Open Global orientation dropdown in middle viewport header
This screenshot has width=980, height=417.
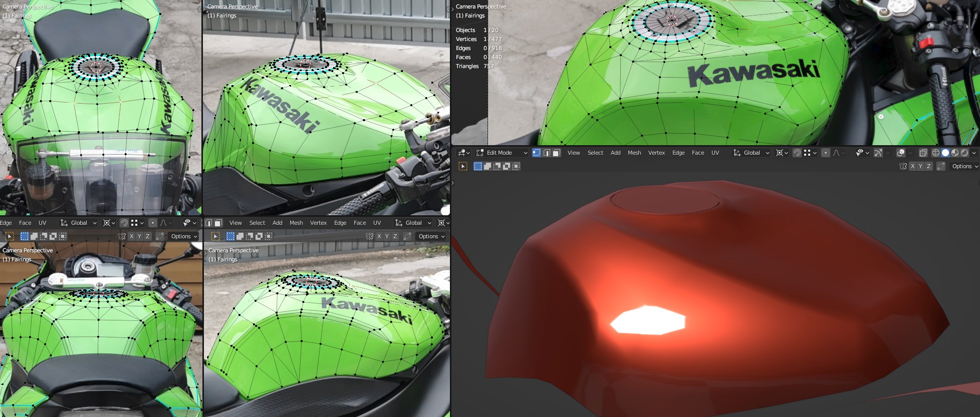pyautogui.click(x=413, y=223)
